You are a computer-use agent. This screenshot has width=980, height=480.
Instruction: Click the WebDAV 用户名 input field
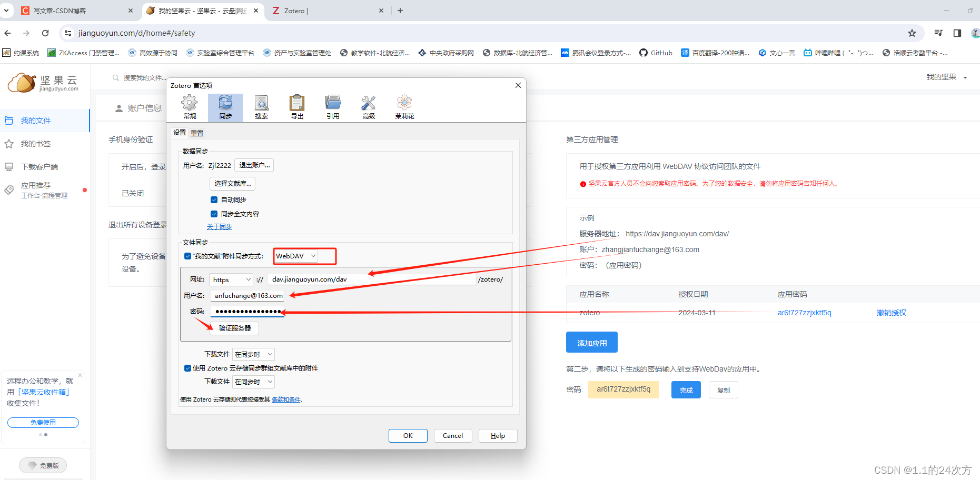(248, 296)
